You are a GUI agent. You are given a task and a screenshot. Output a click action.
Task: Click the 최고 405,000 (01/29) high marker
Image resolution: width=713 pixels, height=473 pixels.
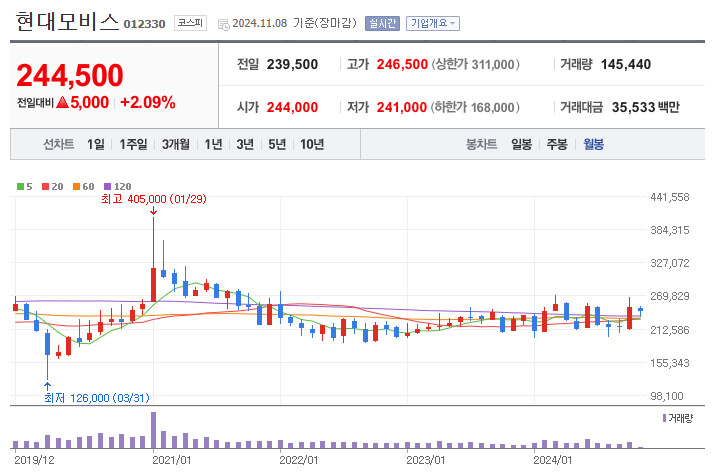(154, 199)
